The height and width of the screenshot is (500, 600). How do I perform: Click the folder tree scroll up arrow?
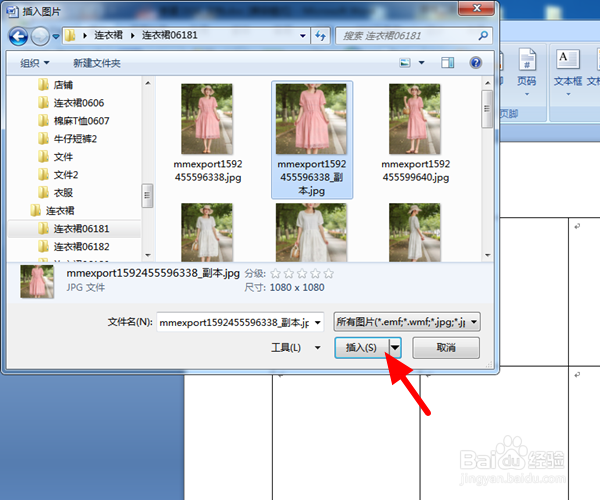coord(148,83)
